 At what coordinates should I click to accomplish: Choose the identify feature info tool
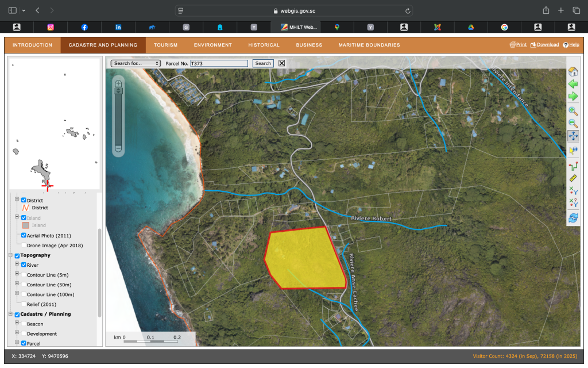click(572, 150)
